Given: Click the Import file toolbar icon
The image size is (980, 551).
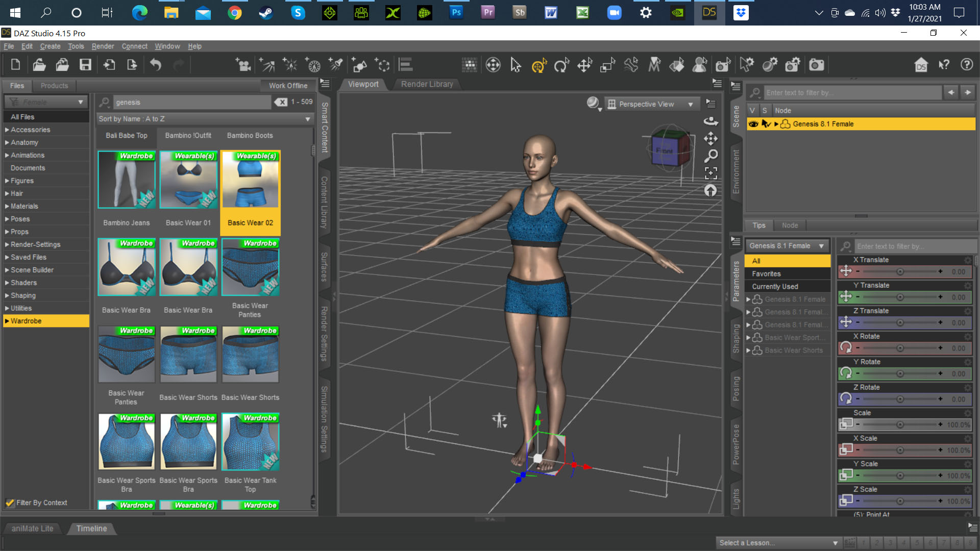Looking at the screenshot, I should coord(109,65).
